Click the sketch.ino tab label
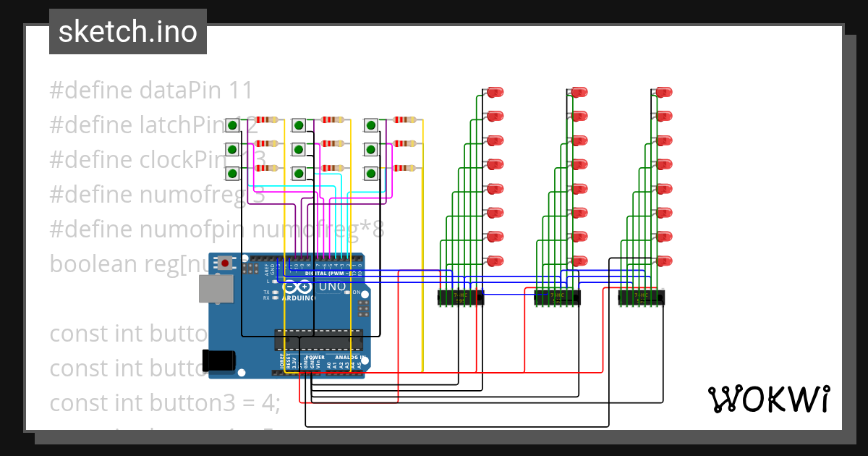Viewport: 868px width, 456px height. coord(127,31)
